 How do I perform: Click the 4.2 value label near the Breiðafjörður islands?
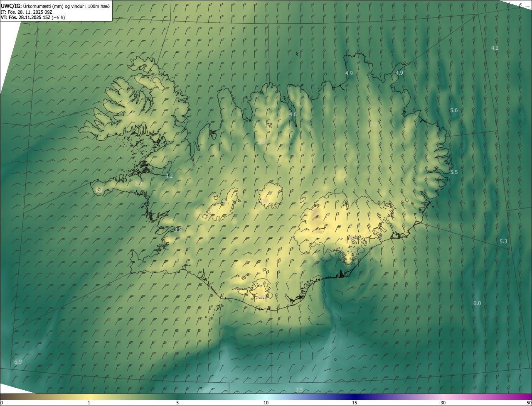(169, 176)
